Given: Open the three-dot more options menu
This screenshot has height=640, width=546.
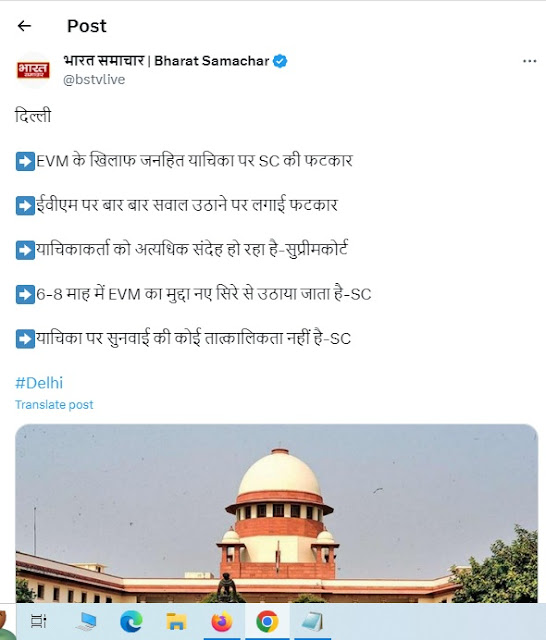Looking at the screenshot, I should coord(529,61).
